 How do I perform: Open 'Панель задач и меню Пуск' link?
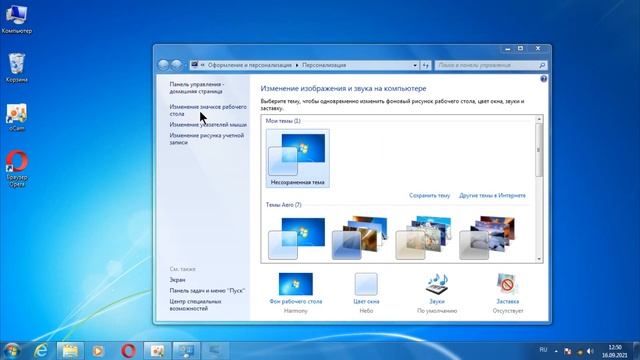[207, 291]
